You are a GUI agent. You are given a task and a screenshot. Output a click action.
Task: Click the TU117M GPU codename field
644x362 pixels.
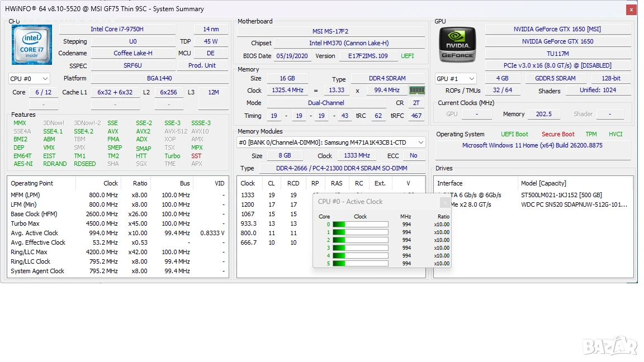[557, 54]
